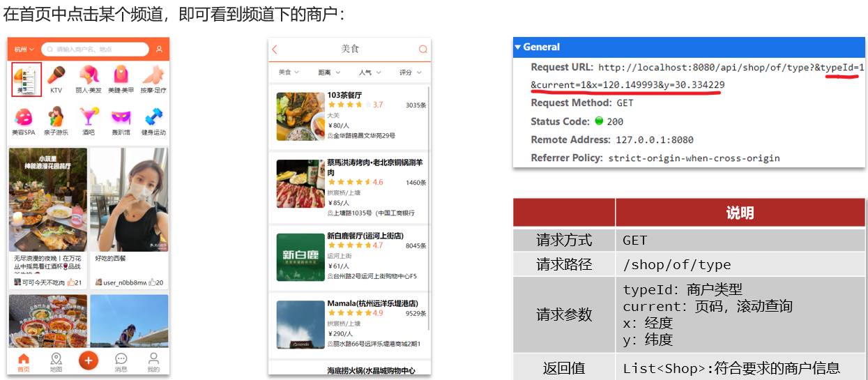Viewport: 868px width, 380px height.
Task: Select the 海底捞火锅(水晶城购物中心 title
Action: [x=371, y=371]
